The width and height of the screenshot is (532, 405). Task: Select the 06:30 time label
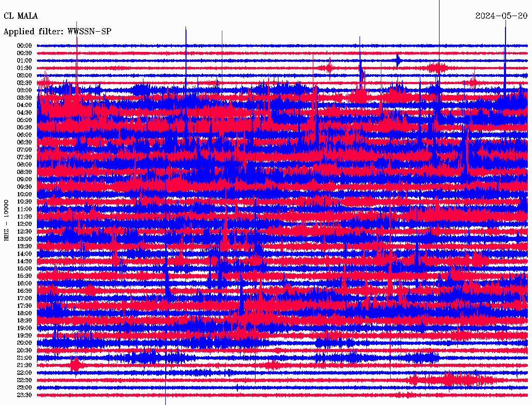click(24, 142)
